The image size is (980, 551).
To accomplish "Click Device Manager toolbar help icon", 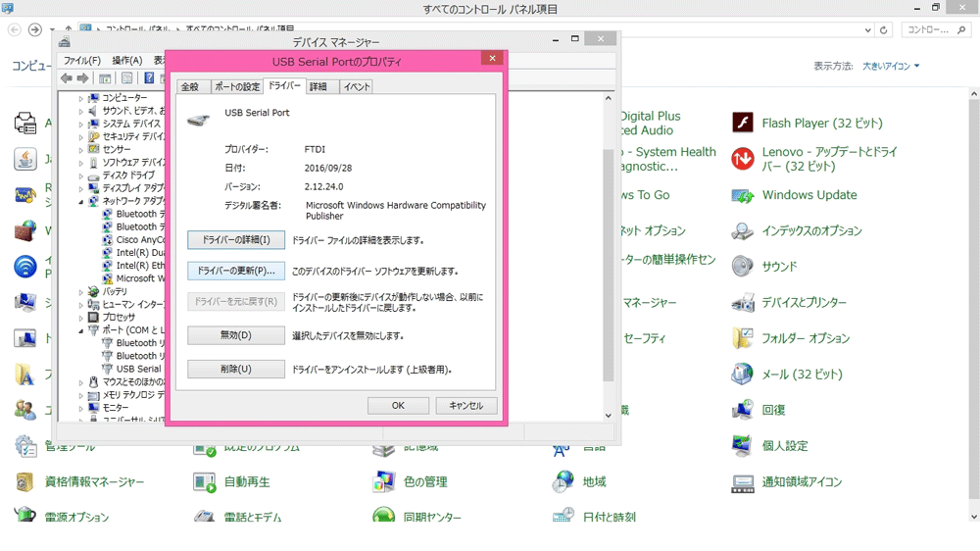I will (149, 78).
